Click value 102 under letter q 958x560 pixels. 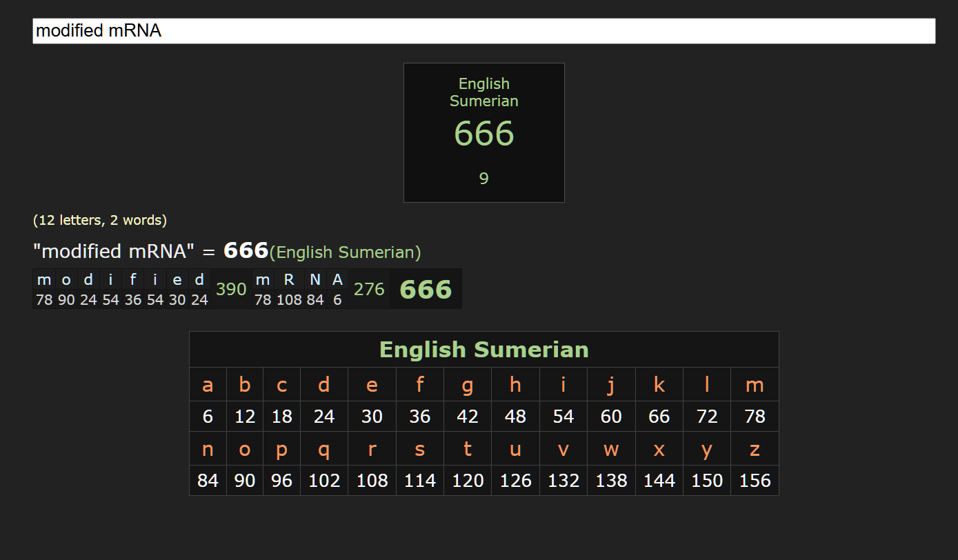coord(324,481)
